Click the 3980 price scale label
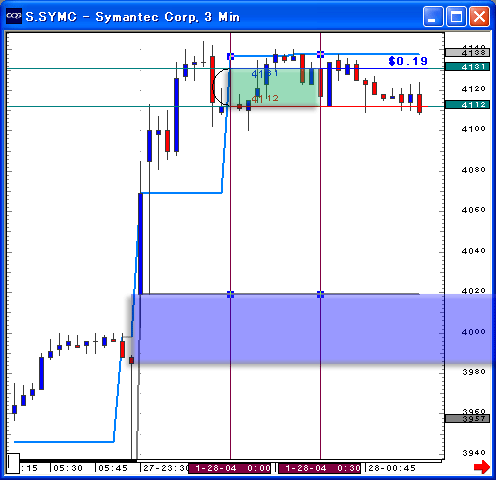This screenshot has height=480, width=496. 473,372
